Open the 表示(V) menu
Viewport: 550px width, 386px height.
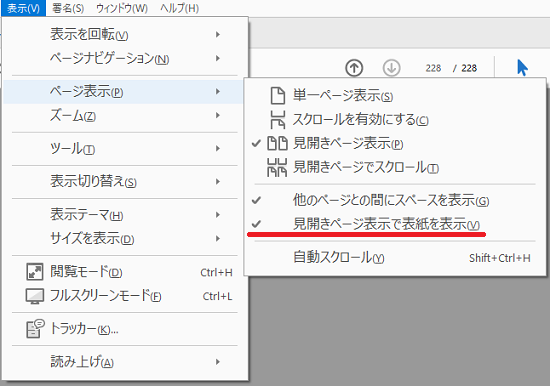pyautogui.click(x=23, y=8)
